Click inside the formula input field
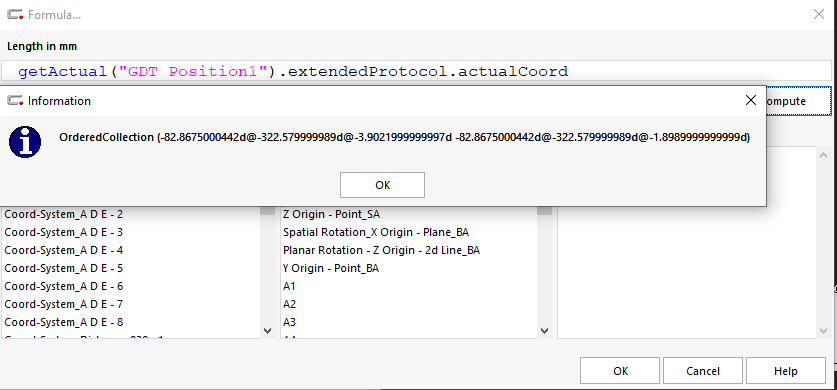Screen dimensions: 837x390 point(416,71)
